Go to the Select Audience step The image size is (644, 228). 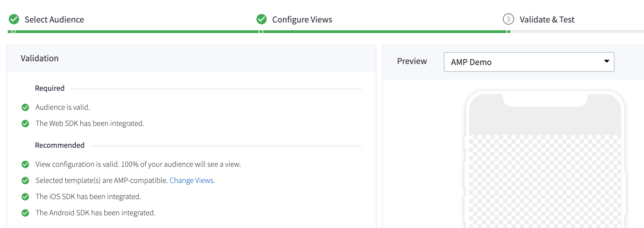(54, 20)
